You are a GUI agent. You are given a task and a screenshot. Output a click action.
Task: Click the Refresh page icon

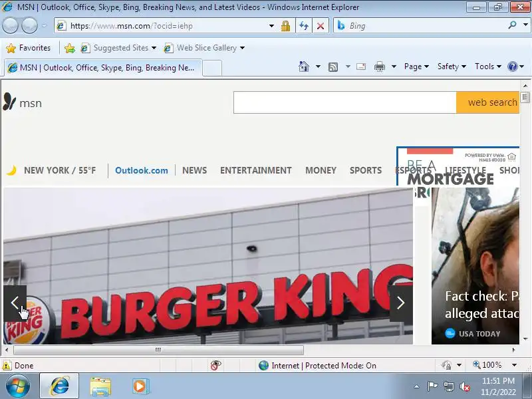(x=304, y=26)
